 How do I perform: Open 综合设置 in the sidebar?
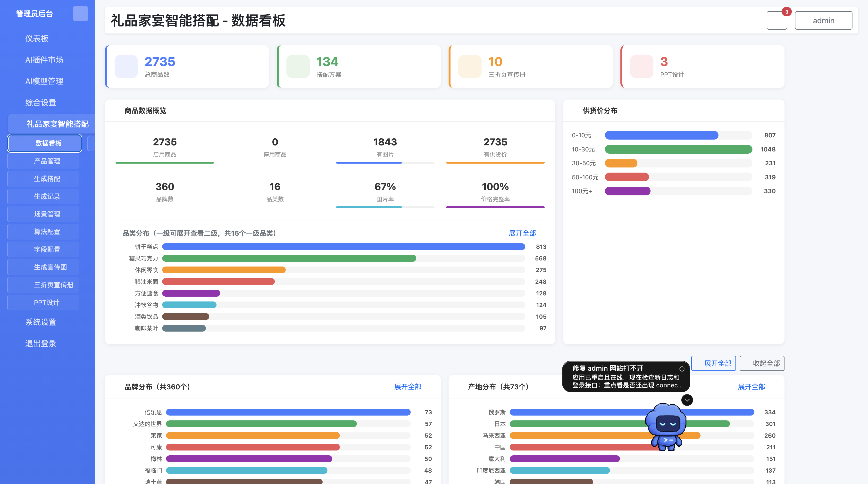pos(41,102)
